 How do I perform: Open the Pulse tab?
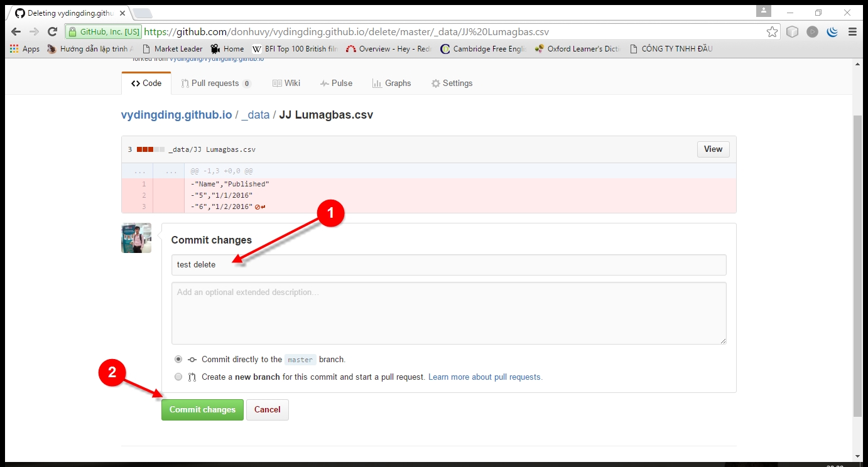click(336, 83)
